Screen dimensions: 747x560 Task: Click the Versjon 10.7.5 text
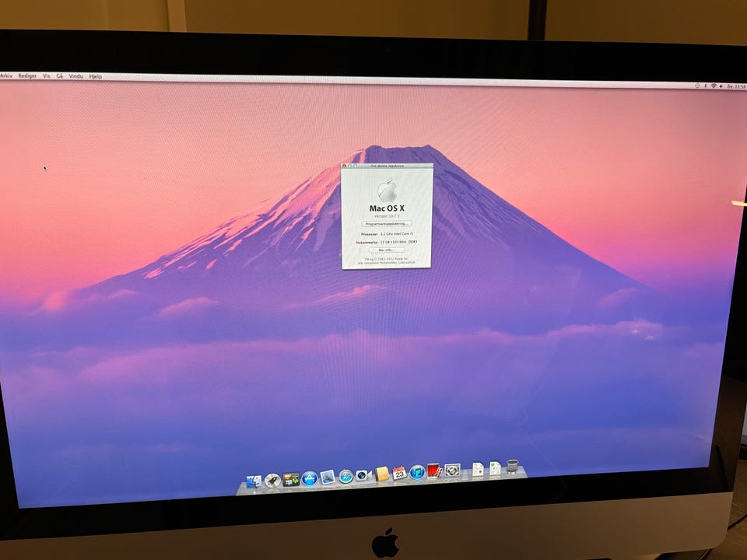[387, 215]
